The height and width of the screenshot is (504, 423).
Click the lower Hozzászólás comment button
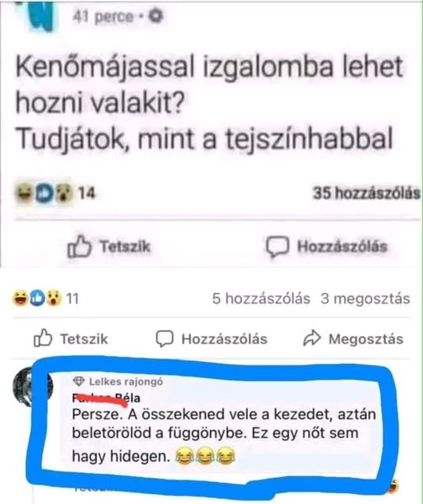click(x=211, y=339)
